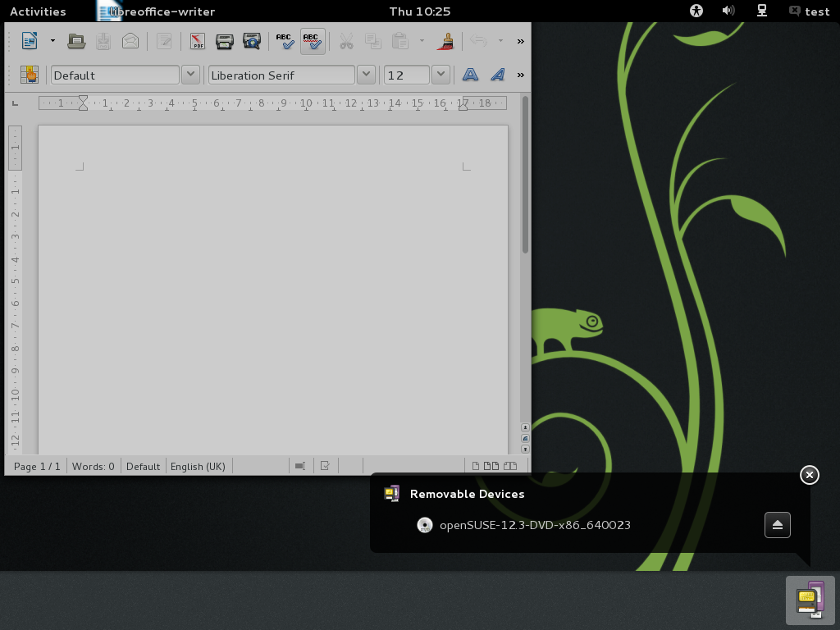Open a file with the folder icon
This screenshot has height=630, width=840.
[76, 41]
